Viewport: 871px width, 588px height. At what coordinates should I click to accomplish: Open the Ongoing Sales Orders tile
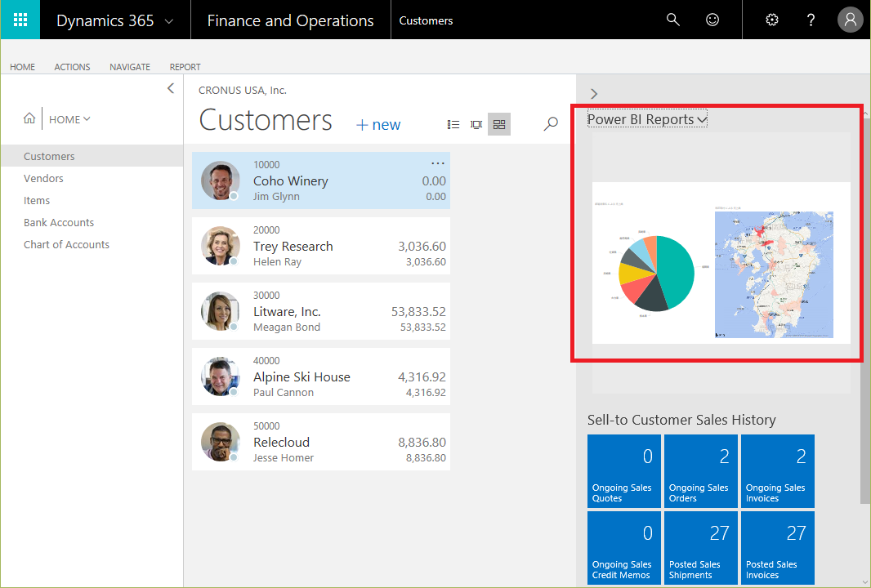(701, 471)
